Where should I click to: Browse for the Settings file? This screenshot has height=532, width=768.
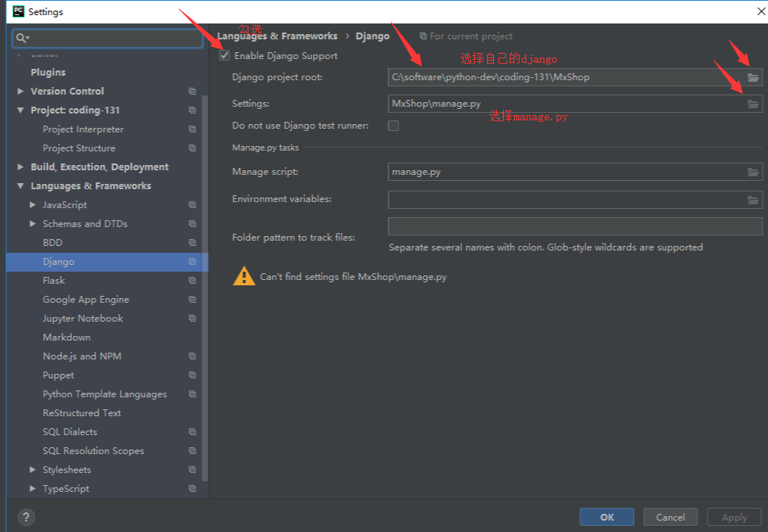(x=753, y=104)
